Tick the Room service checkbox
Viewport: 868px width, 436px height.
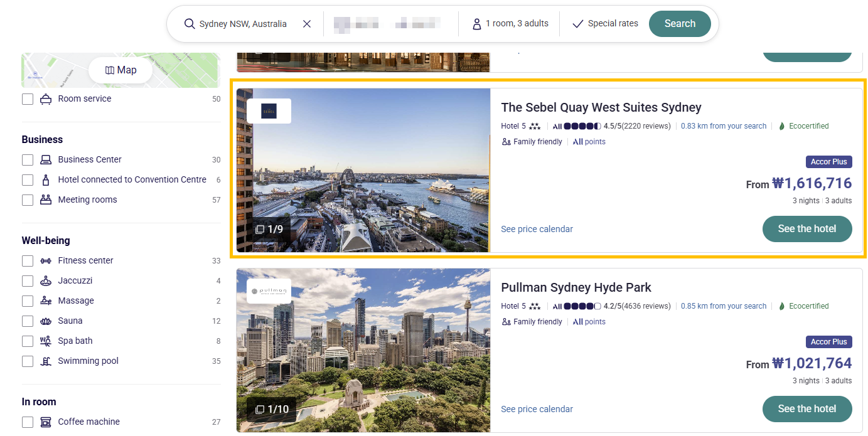pos(28,99)
